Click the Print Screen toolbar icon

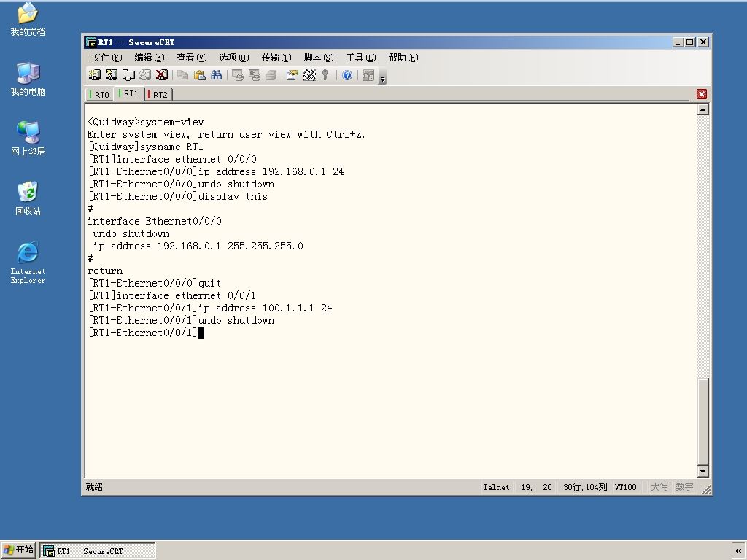[x=237, y=75]
